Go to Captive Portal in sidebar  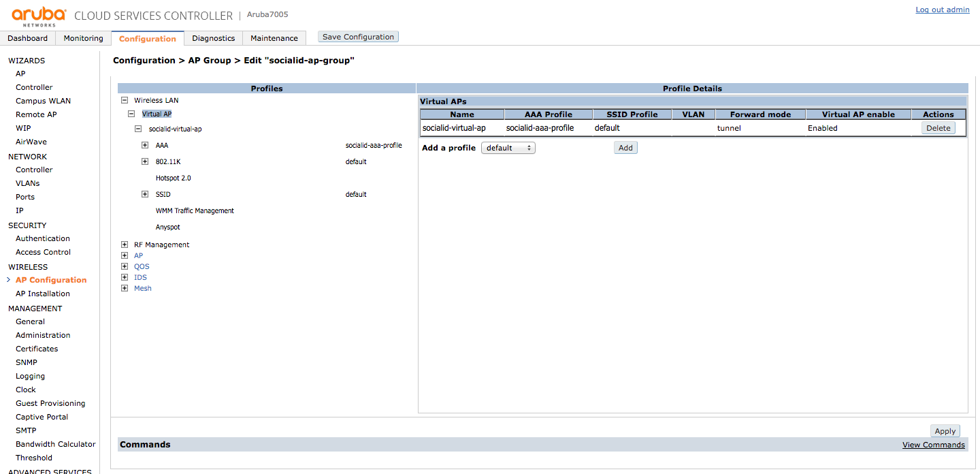(42, 417)
